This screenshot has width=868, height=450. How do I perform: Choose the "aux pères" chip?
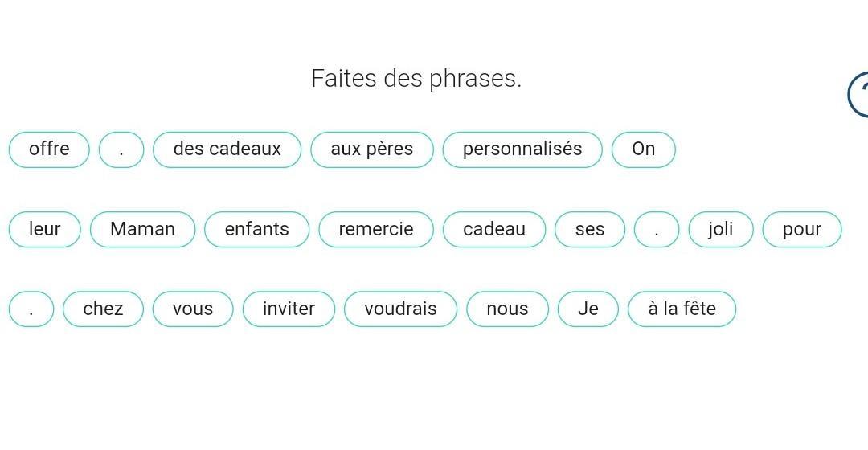(x=371, y=149)
